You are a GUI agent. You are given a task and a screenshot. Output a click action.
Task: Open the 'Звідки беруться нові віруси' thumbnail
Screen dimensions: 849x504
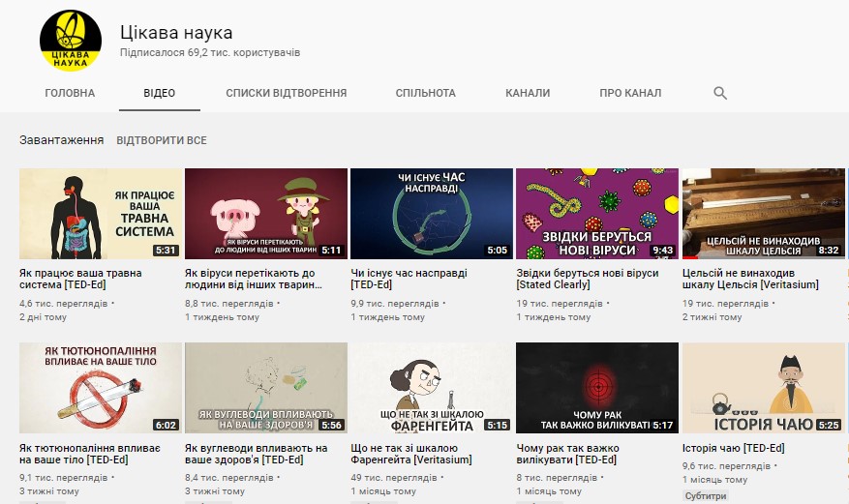click(597, 214)
